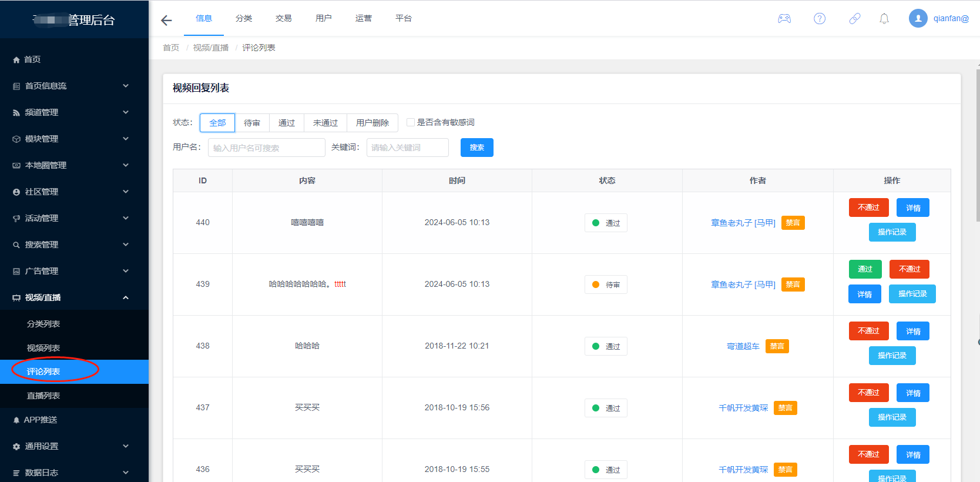Click the link chain icon
The height and width of the screenshot is (482, 980).
pos(855,19)
